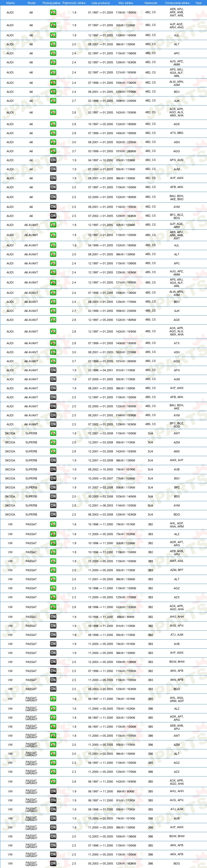Click the Moc silnika column header
This screenshot has height=868, width=207.
[125, 3]
